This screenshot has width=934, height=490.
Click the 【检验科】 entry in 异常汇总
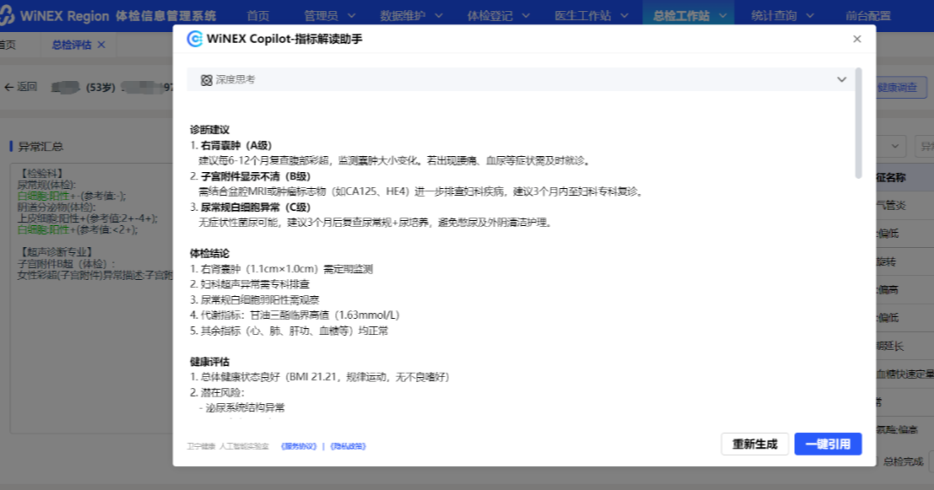(x=41, y=173)
